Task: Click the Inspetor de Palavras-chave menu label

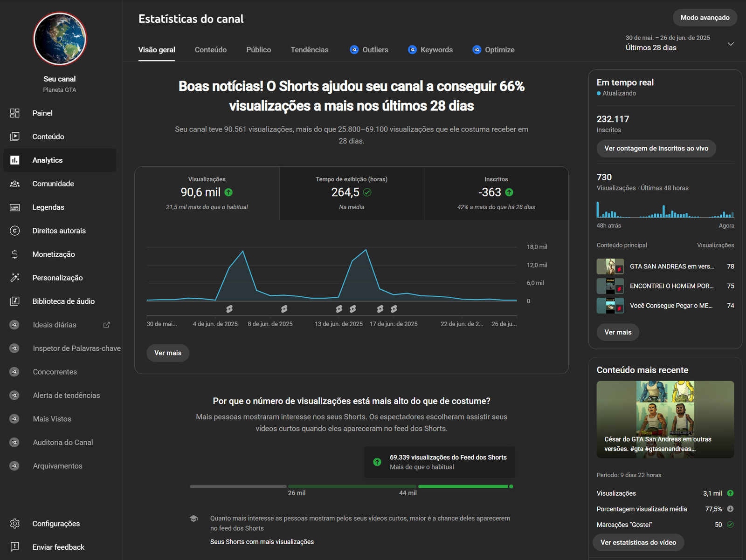Action: click(x=77, y=348)
